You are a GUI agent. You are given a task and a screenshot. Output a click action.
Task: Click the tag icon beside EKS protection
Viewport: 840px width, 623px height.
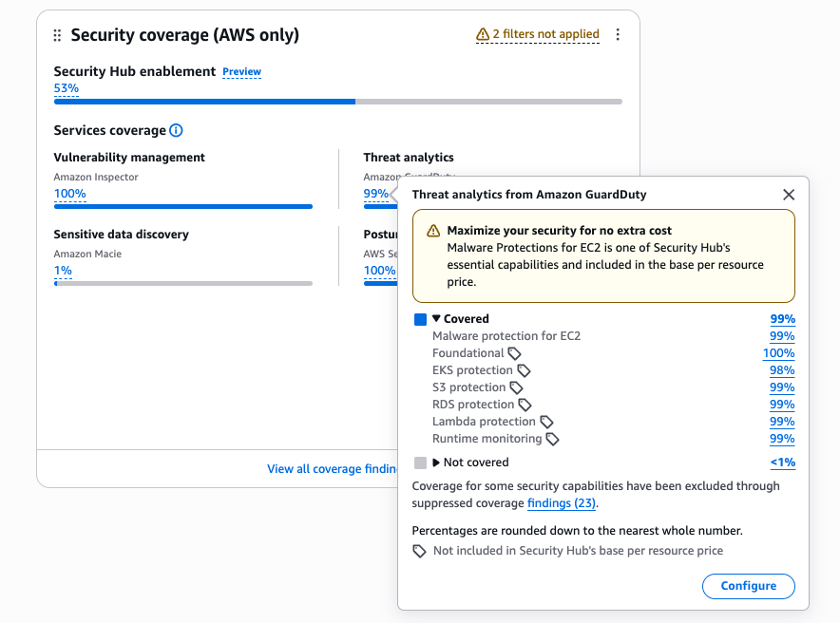(524, 370)
